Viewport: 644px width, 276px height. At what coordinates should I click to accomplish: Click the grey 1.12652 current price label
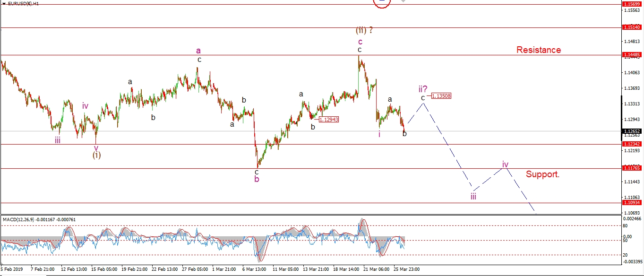click(632, 131)
